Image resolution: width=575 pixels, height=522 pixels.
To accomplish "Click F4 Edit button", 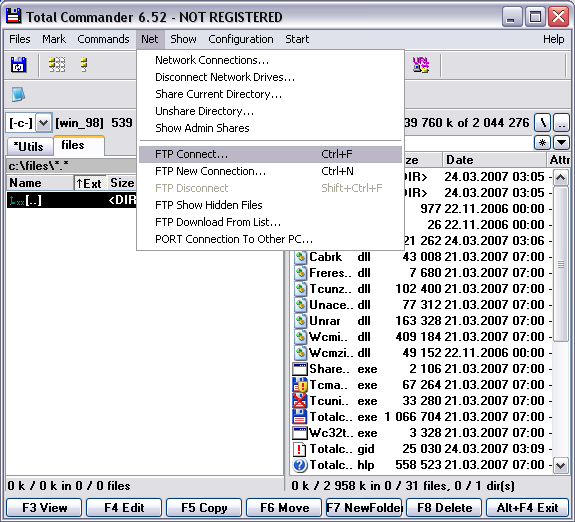I will pos(124,508).
